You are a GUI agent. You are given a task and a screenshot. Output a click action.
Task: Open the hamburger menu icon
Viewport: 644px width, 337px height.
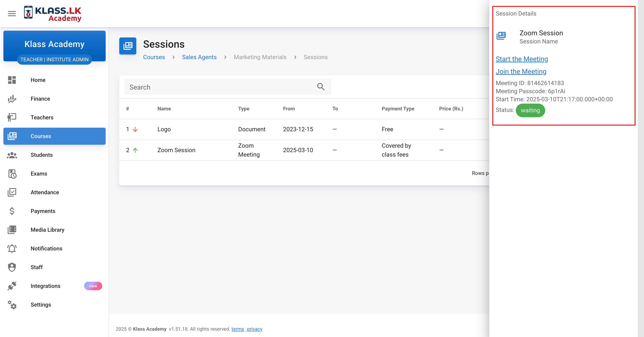12,13
